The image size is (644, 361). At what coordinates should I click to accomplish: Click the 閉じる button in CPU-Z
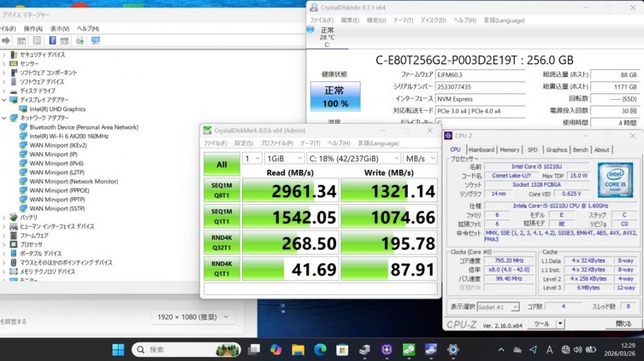click(623, 324)
